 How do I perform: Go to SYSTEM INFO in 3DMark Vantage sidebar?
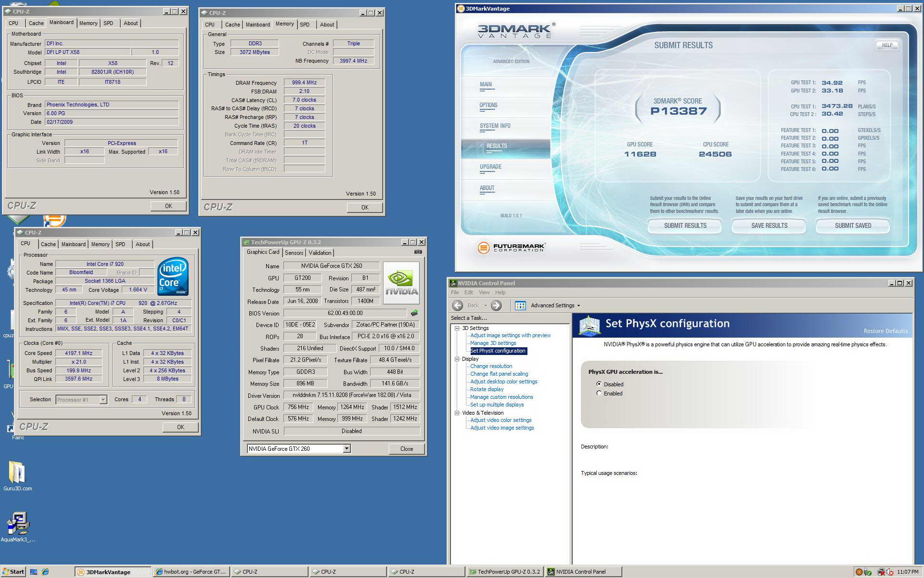click(495, 126)
